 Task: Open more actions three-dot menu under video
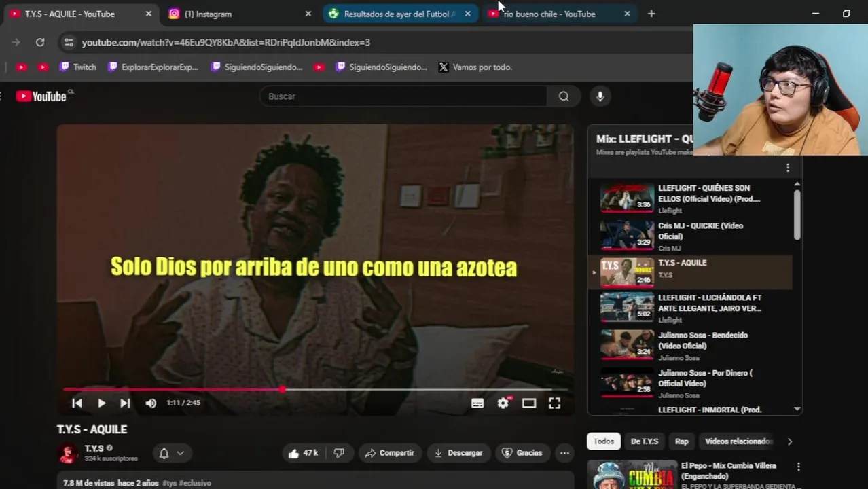[564, 453]
